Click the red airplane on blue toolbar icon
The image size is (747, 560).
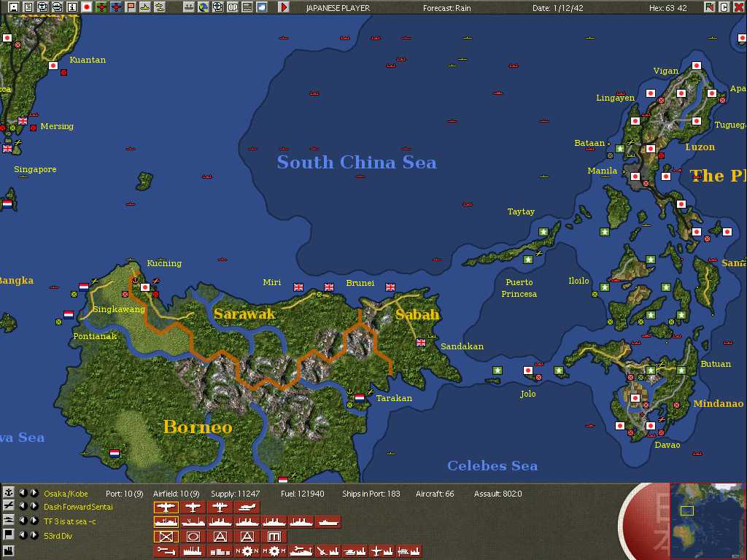[116, 7]
